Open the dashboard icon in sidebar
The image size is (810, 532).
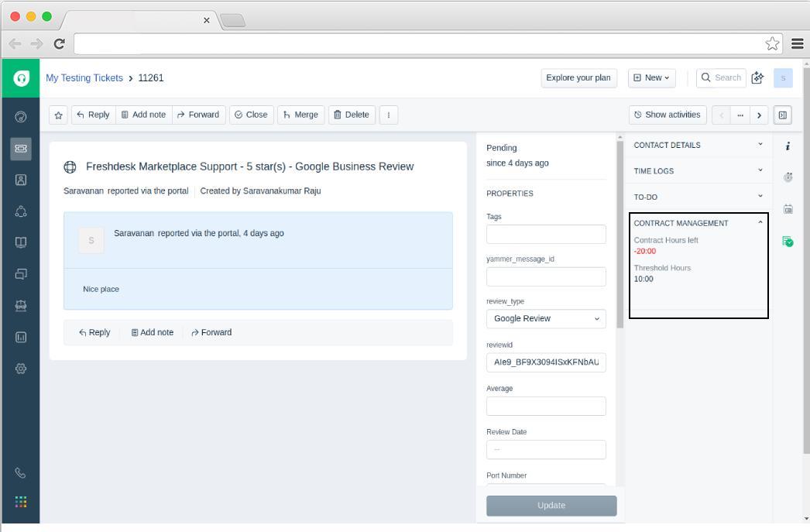pos(21,117)
